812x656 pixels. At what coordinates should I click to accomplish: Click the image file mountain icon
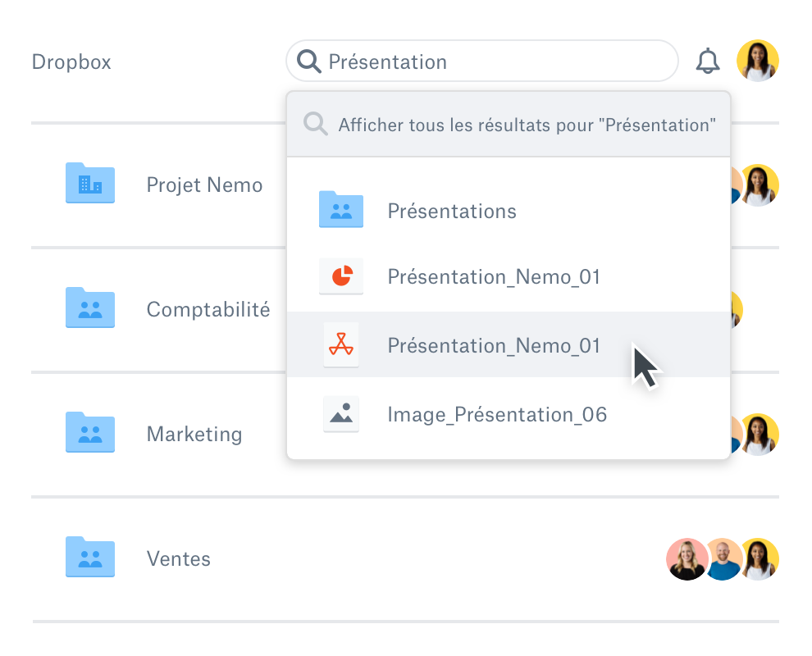(340, 413)
